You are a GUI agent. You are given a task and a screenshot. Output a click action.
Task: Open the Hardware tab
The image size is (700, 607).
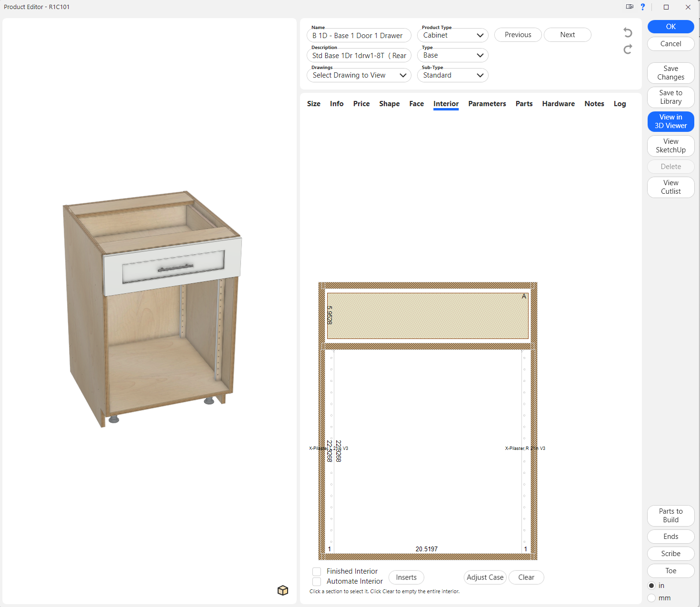(x=559, y=104)
